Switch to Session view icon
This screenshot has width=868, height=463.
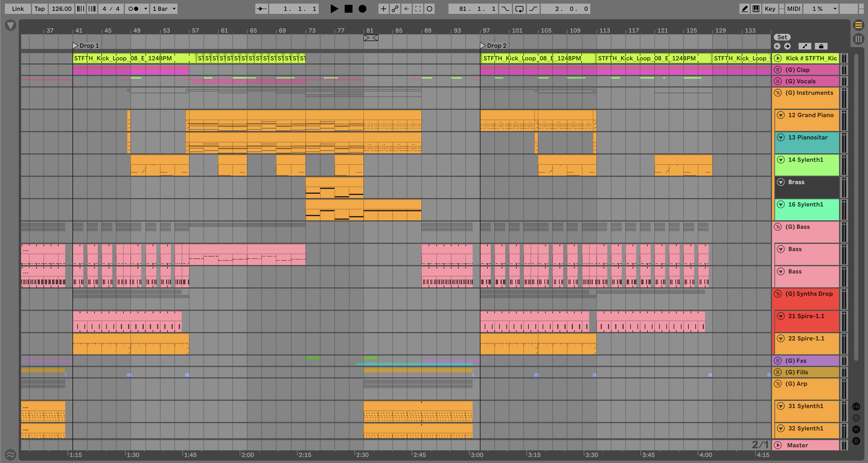pyautogui.click(x=858, y=39)
